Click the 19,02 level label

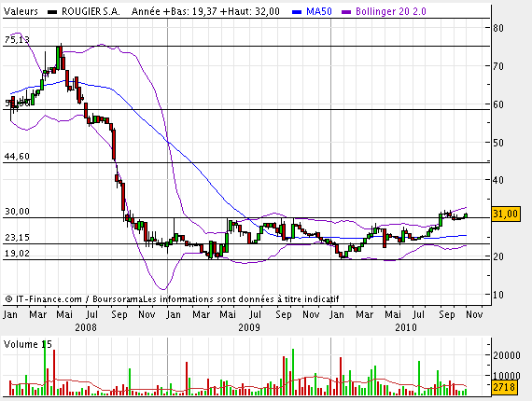(17, 254)
